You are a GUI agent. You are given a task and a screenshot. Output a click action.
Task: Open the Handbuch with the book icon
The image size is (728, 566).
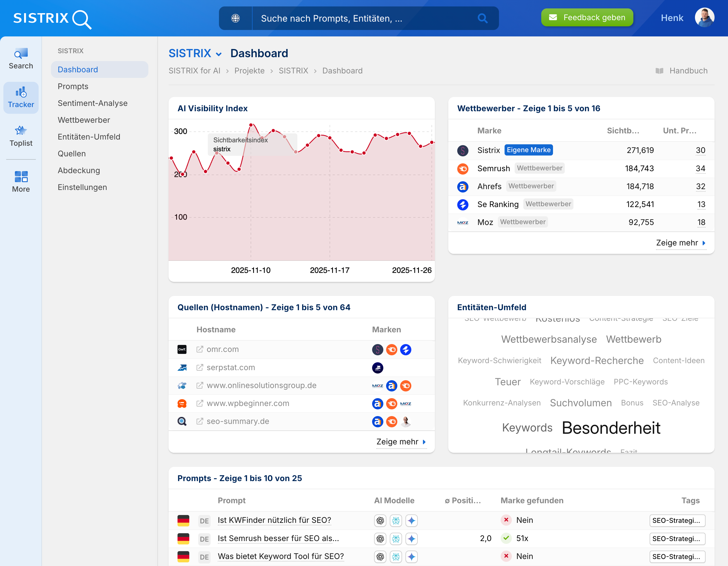click(660, 70)
